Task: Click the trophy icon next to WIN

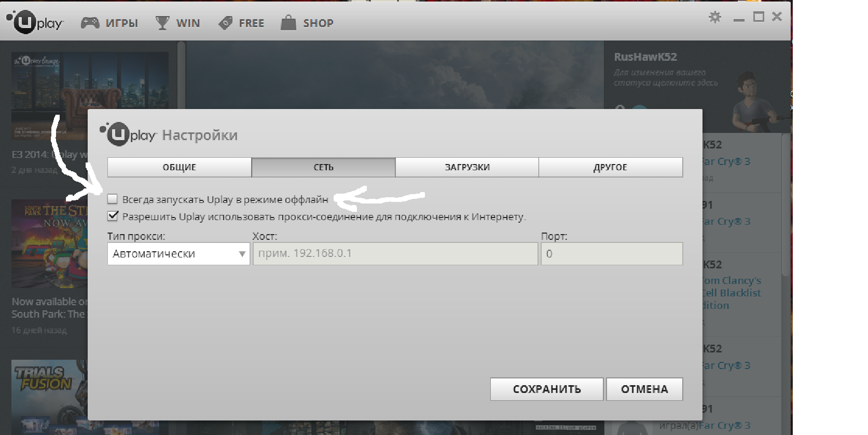Action: coord(162,23)
